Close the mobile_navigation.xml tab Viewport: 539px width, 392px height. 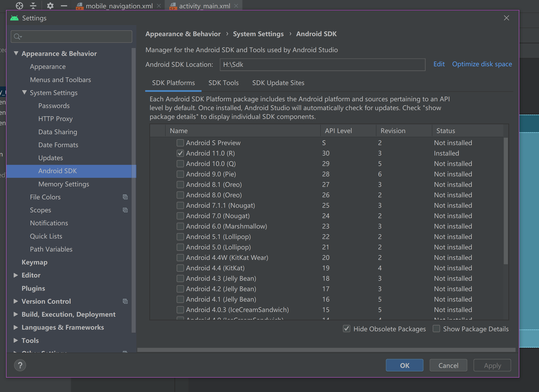159,6
